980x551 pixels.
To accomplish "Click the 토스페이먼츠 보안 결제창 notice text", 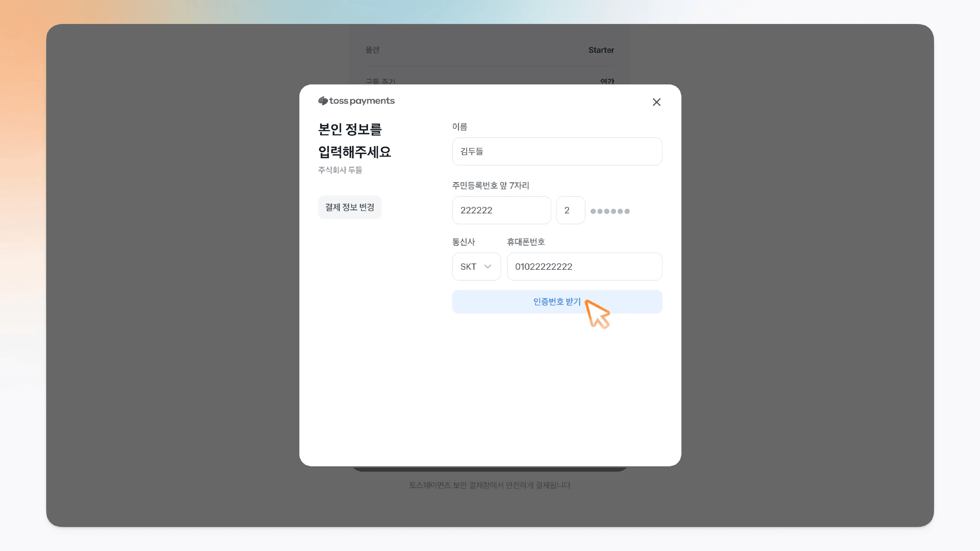I will 490,485.
